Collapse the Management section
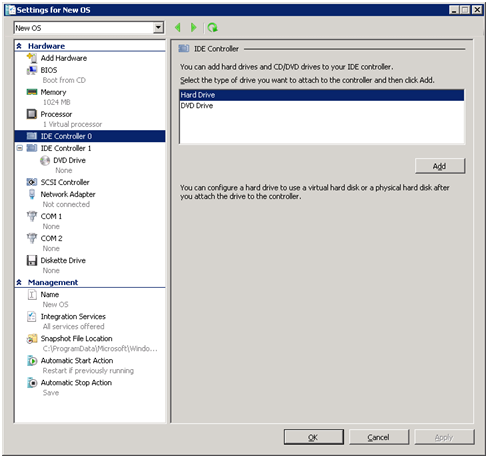 coord(19,282)
